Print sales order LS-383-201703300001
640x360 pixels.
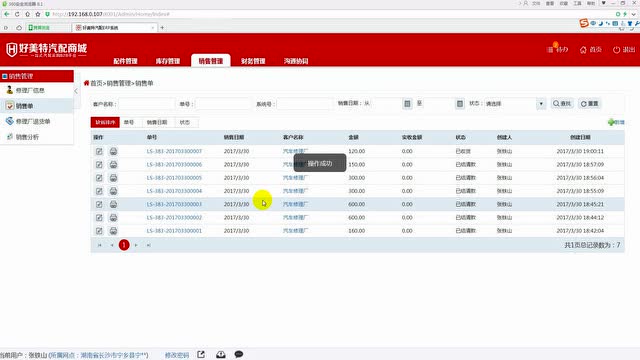113,231
